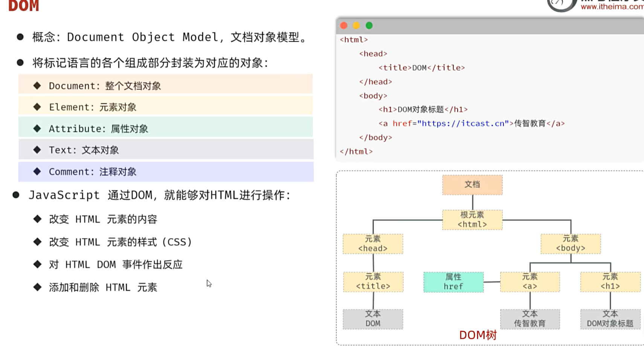Select the 元素 <h1> node
644x351 pixels.
[610, 282]
